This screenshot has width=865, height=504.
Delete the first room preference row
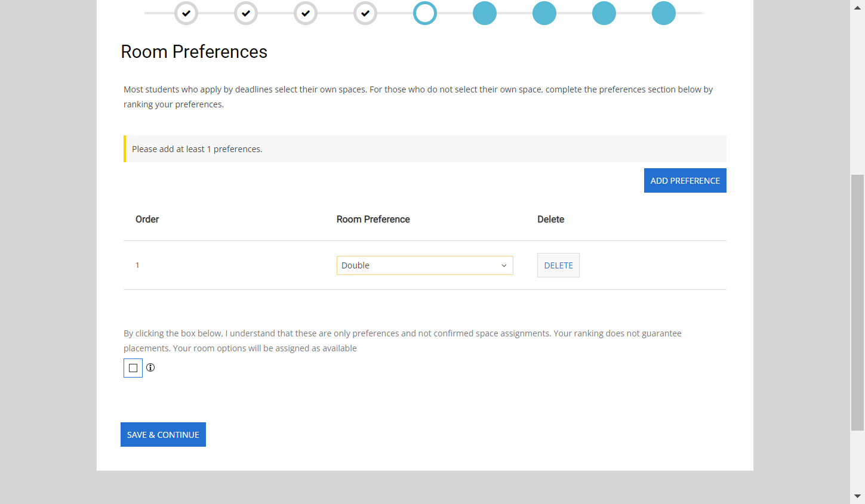[558, 265]
